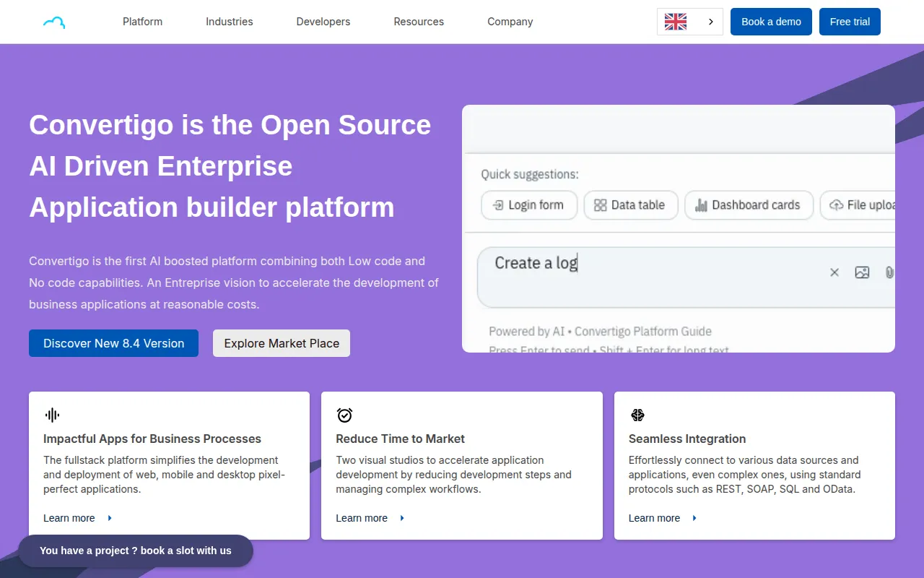Open the Platform menu
The height and width of the screenshot is (578, 924).
[x=142, y=22]
